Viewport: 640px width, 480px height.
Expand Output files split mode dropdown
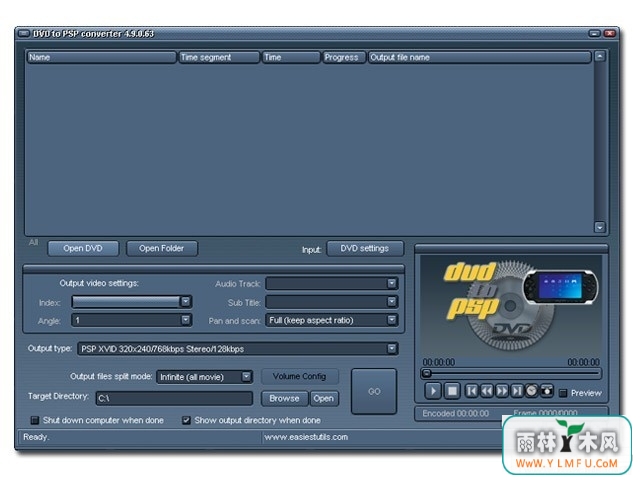(246, 376)
